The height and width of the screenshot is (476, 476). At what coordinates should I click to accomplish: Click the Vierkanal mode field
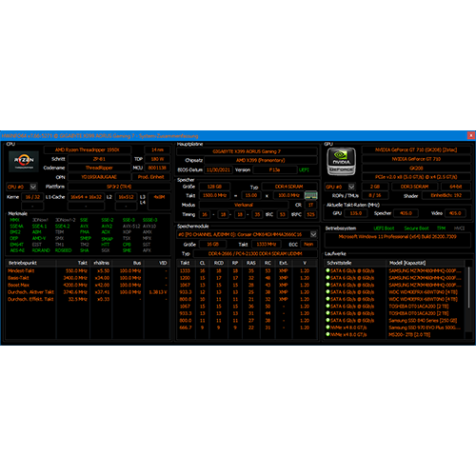(x=244, y=205)
